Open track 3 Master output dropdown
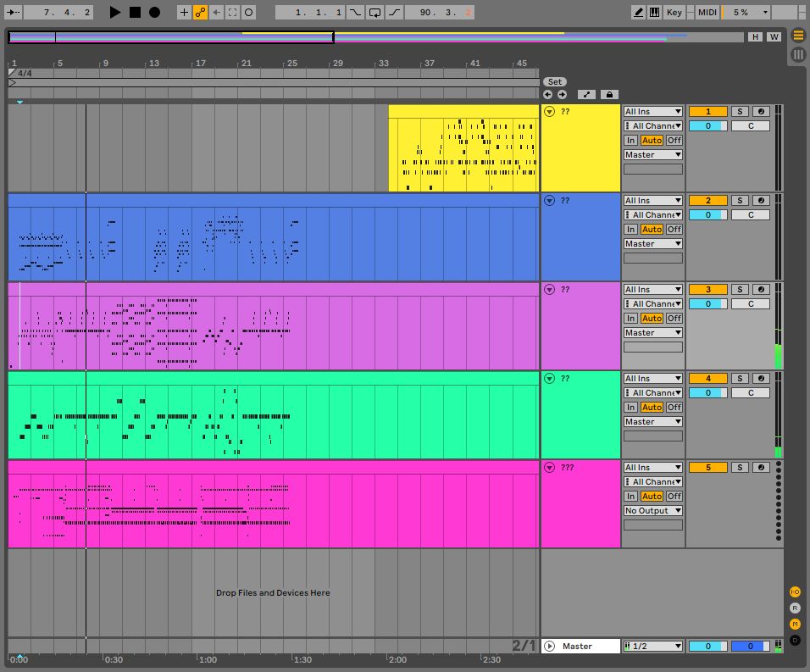Image resolution: width=810 pixels, height=672 pixels. (x=653, y=333)
